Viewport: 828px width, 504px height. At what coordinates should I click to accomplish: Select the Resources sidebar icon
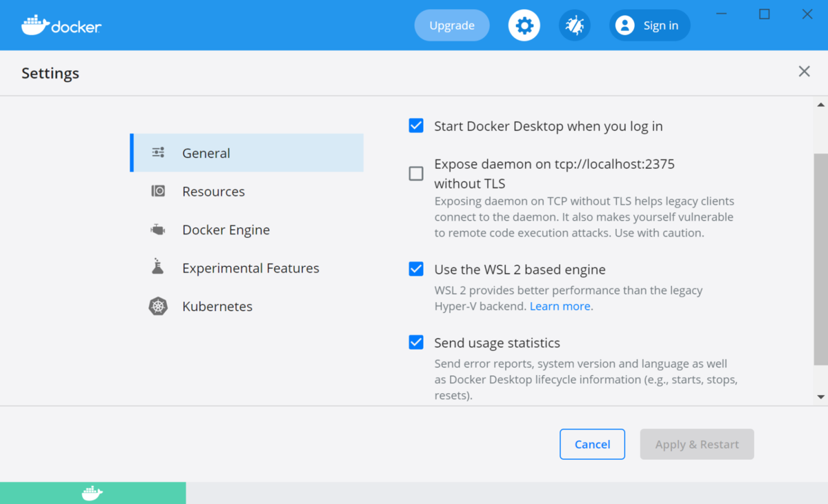click(x=158, y=191)
